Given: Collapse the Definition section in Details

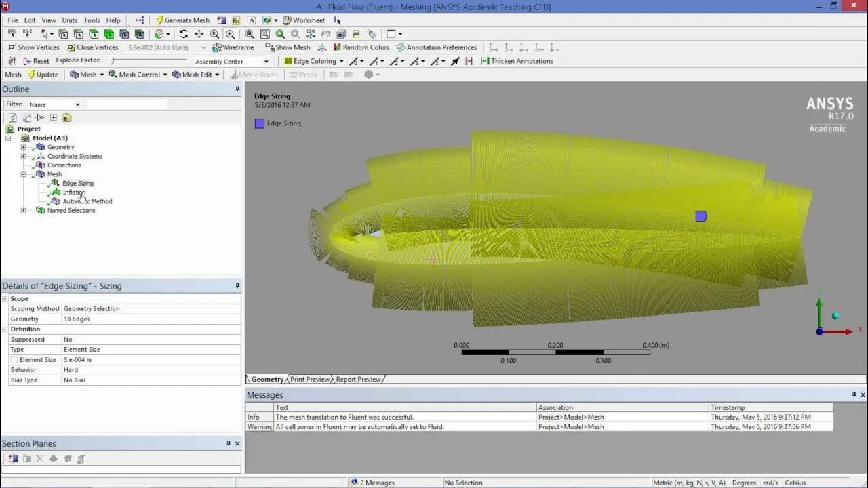Looking at the screenshot, I should [5, 329].
